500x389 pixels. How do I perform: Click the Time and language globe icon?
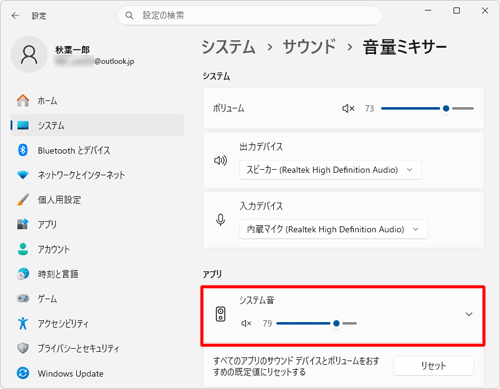pos(23,274)
